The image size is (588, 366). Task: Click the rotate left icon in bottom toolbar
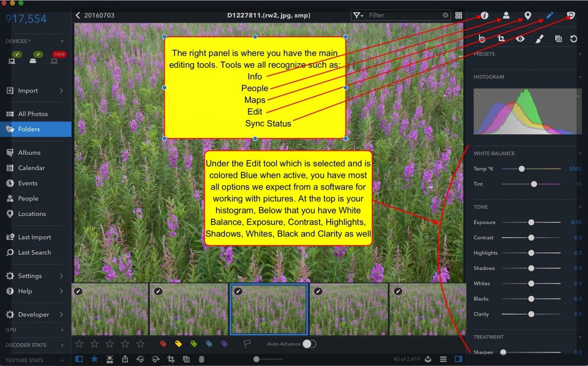[140, 359]
